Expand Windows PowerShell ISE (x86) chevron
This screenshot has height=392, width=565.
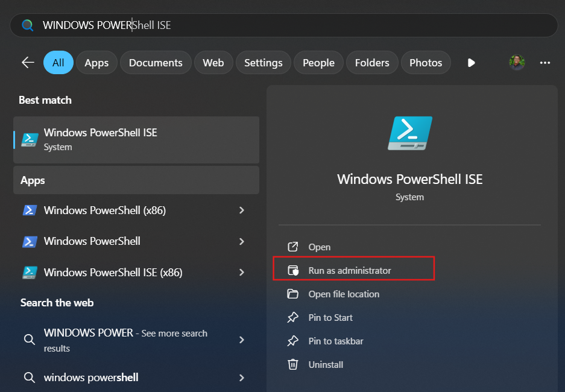242,273
